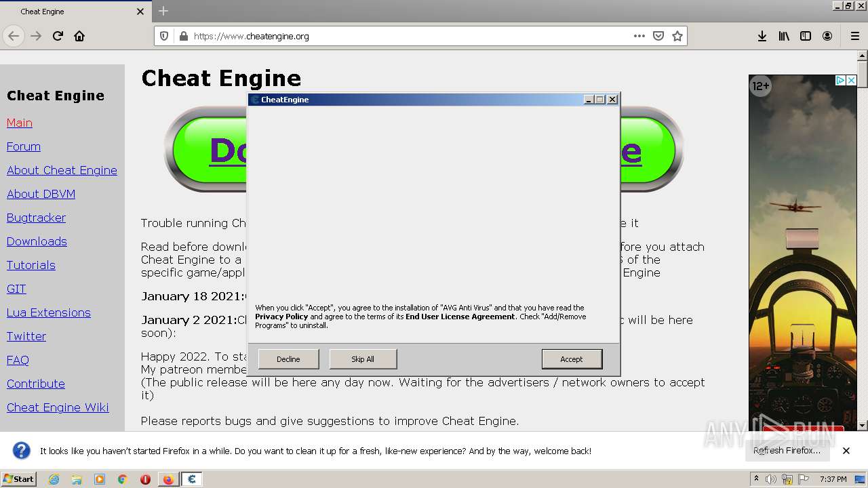Image resolution: width=868 pixels, height=488 pixels.
Task: Open Contribute sidebar link
Action: (36, 384)
